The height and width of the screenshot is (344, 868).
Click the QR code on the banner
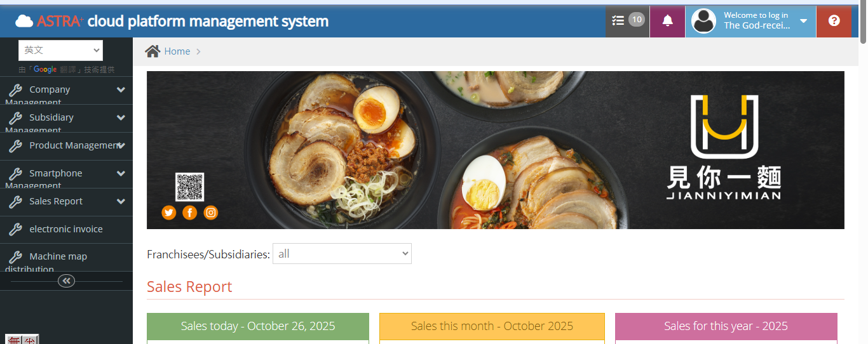tap(189, 187)
